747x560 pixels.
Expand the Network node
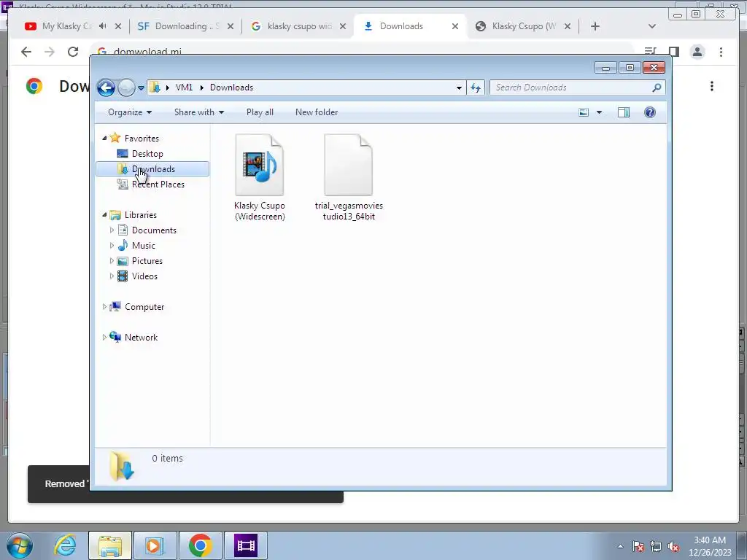[104, 337]
